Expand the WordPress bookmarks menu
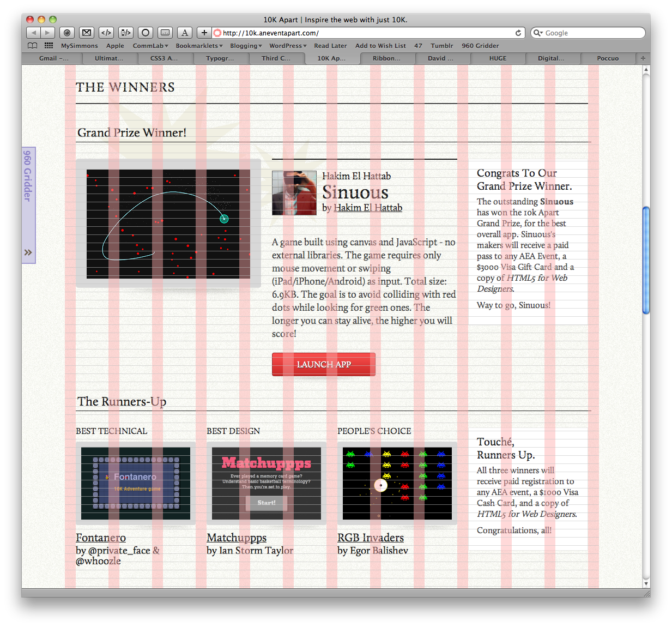Screen dimensions: 672x627 (288, 46)
